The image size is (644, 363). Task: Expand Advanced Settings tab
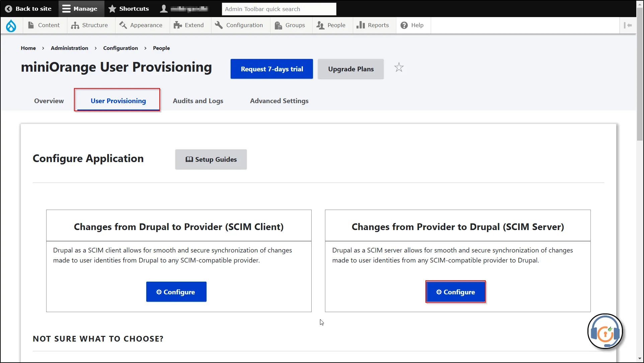[x=279, y=100]
